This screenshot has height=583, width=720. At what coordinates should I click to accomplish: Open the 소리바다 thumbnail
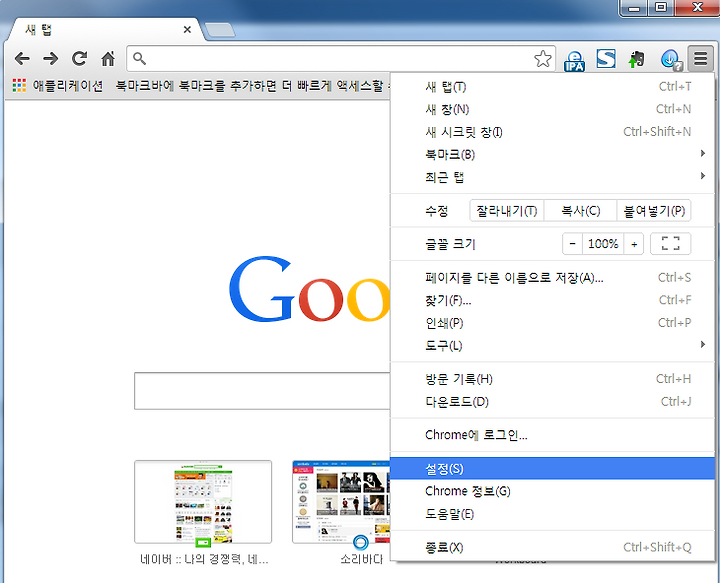tap(341, 502)
